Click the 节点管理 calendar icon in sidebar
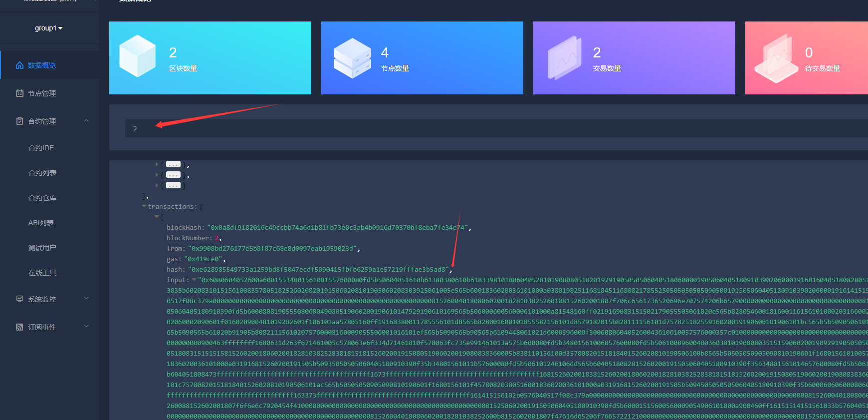 (19, 93)
